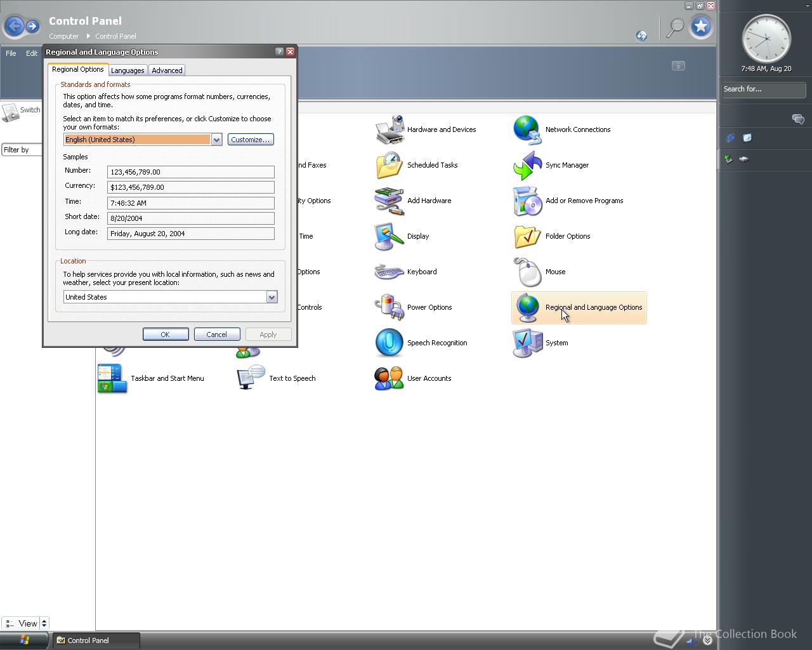Open the System icon
The image size is (812, 650).
point(528,343)
